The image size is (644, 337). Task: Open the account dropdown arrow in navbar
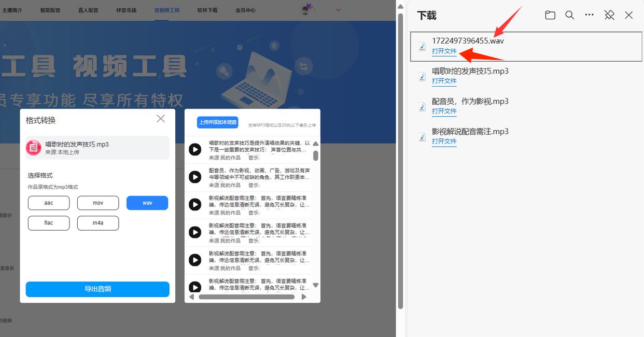338,9
